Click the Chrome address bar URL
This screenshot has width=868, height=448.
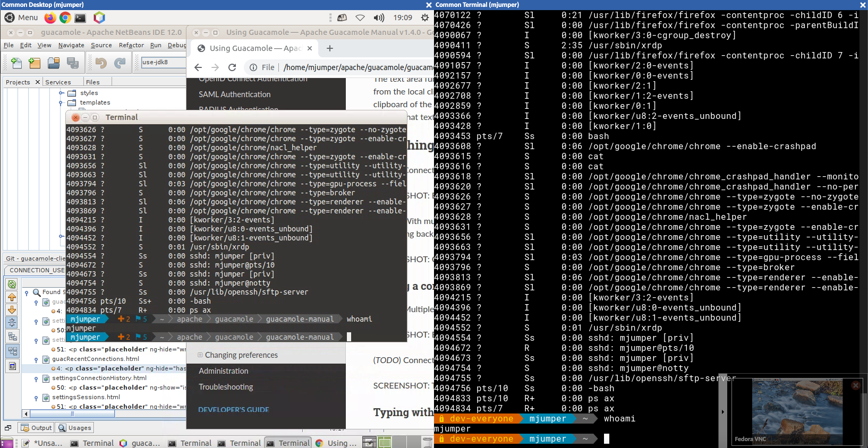(x=357, y=67)
